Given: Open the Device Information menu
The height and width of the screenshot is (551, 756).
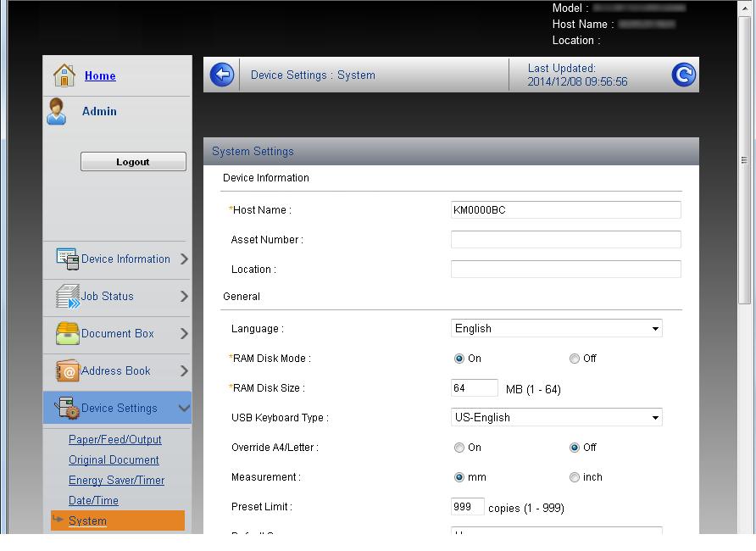Looking at the screenshot, I should click(x=117, y=259).
